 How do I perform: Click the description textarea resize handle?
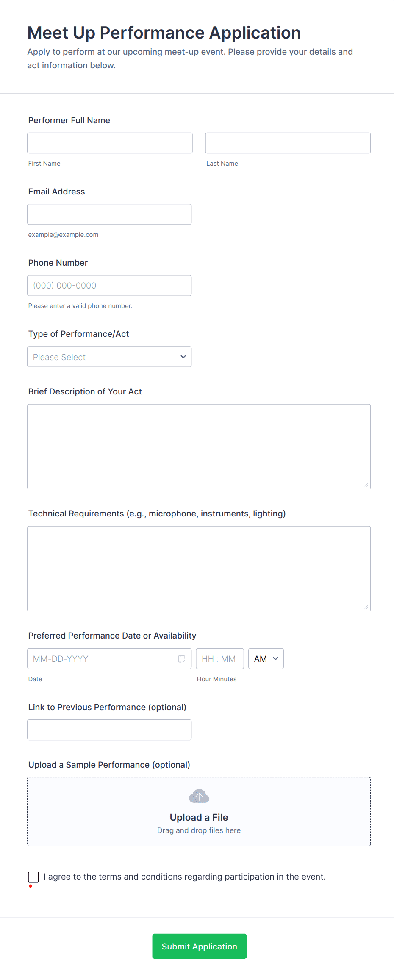pos(366,485)
